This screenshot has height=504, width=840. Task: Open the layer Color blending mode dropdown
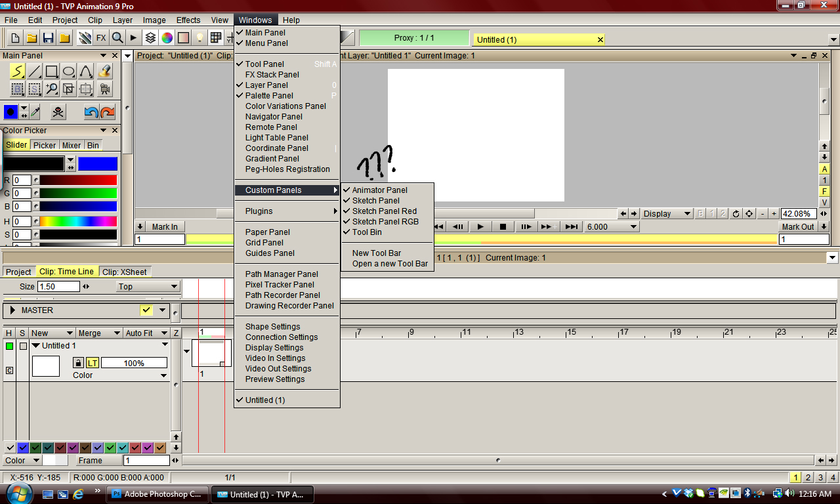coord(119,375)
